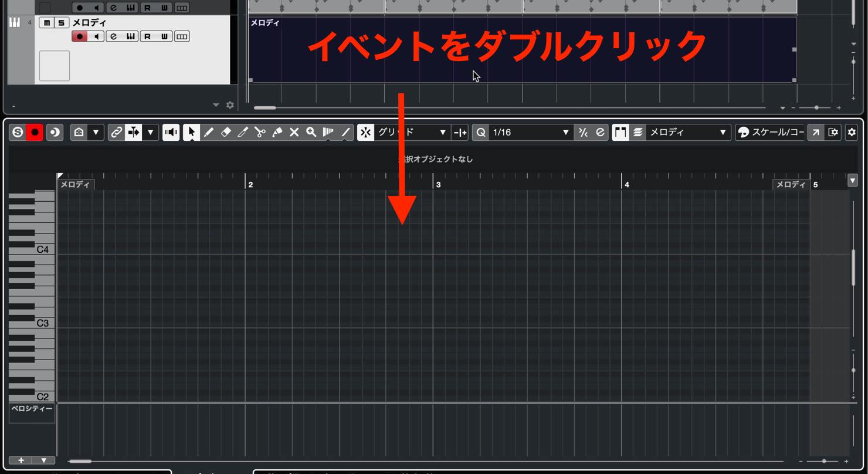The height and width of the screenshot is (474, 868).
Task: Select the Erase tool
Action: point(226,133)
